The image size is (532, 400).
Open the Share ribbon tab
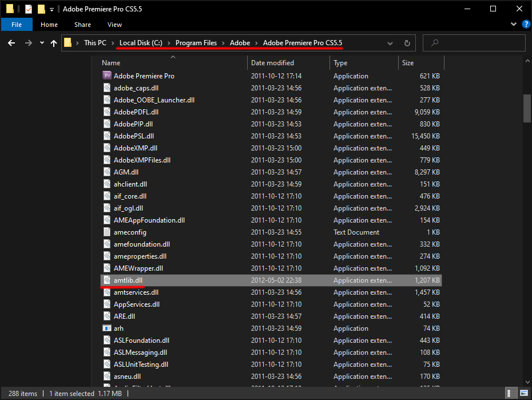point(82,25)
